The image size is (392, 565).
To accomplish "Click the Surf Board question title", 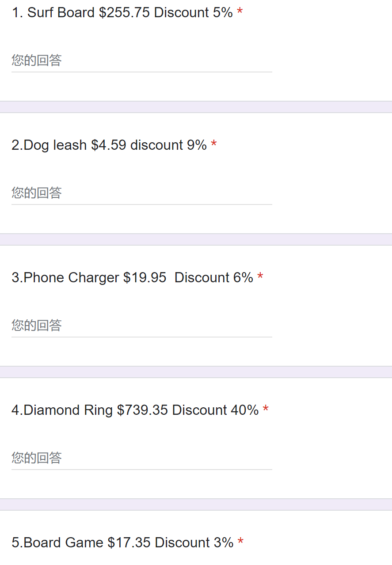I will pyautogui.click(x=122, y=13).
